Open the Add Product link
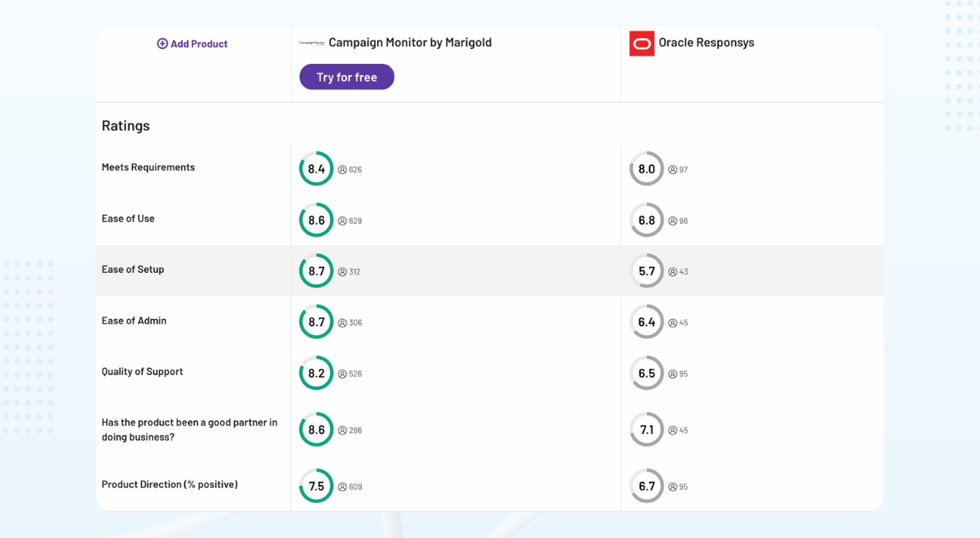The image size is (980, 538). pyautogui.click(x=199, y=44)
